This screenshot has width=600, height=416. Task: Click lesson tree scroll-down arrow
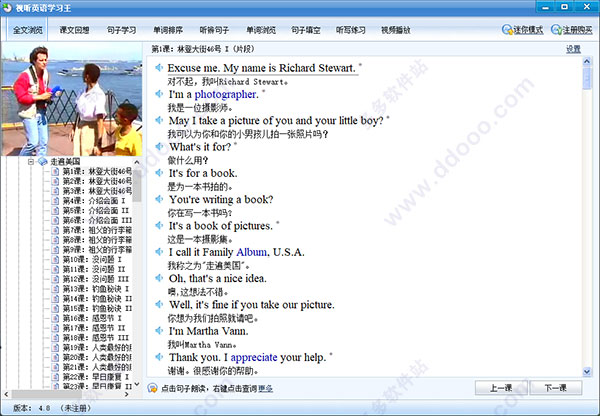point(137,384)
